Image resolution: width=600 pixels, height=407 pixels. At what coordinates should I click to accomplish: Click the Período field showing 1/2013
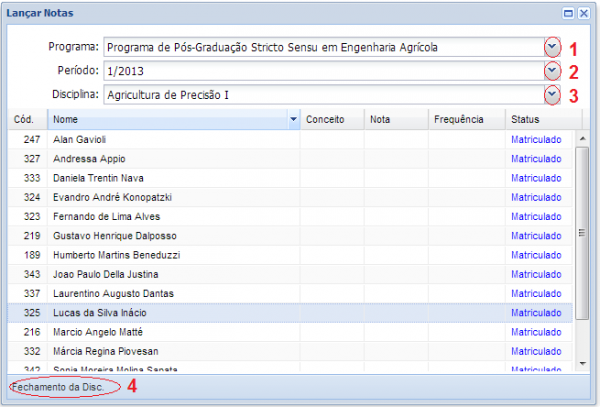(320, 71)
